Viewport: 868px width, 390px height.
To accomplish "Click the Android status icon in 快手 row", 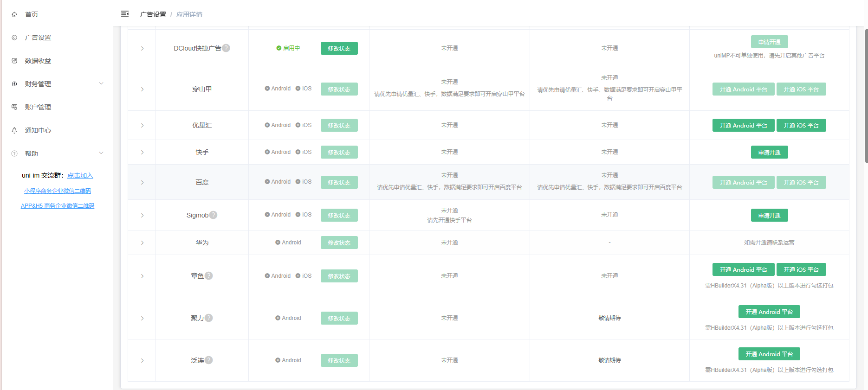I will click(267, 152).
